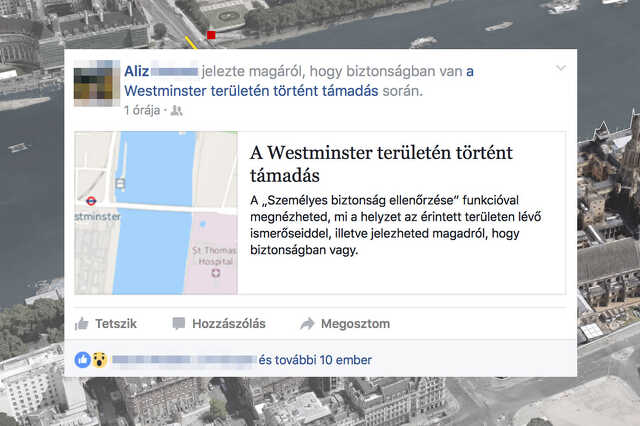Viewport: 640px width, 426px height.
Task: Click the Safety Check description text
Action: pos(396,225)
